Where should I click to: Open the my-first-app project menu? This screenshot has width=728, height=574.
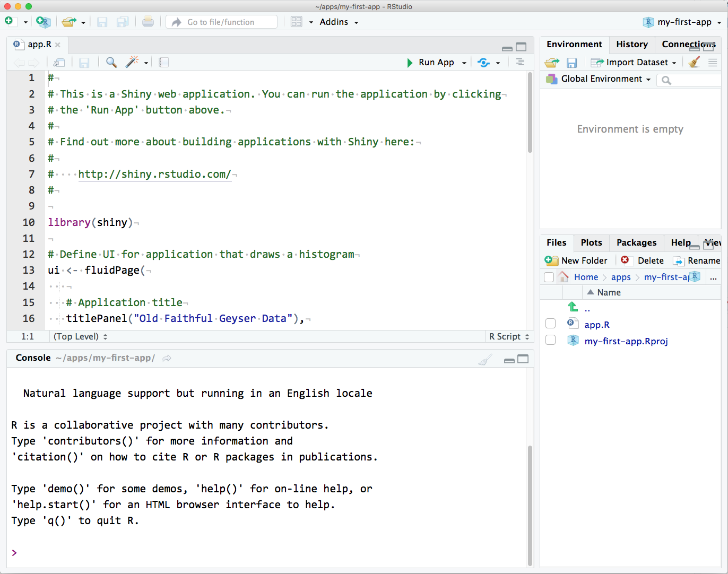(682, 22)
